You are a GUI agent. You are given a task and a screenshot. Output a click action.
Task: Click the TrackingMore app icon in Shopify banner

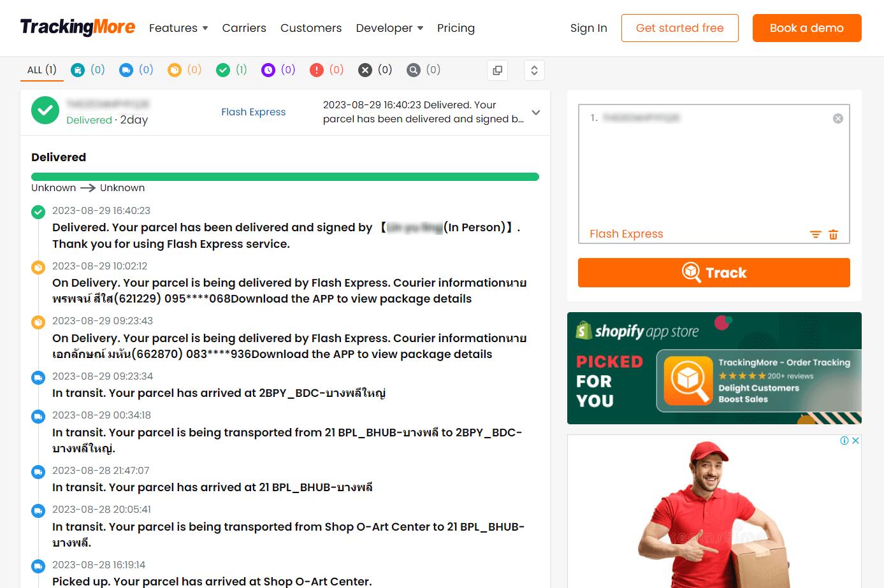688,380
